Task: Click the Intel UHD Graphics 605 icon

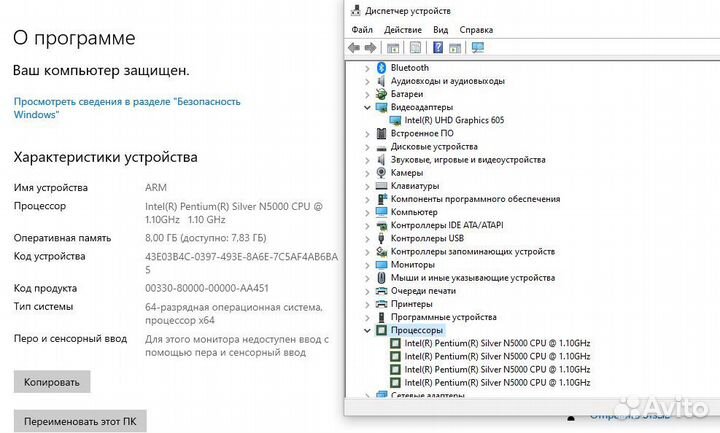Action: pos(395,120)
